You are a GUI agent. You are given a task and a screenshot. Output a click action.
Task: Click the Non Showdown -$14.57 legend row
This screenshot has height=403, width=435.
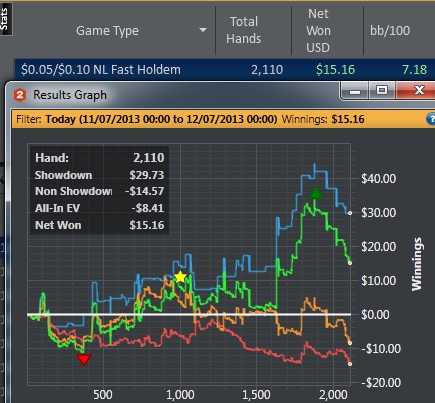(x=99, y=191)
